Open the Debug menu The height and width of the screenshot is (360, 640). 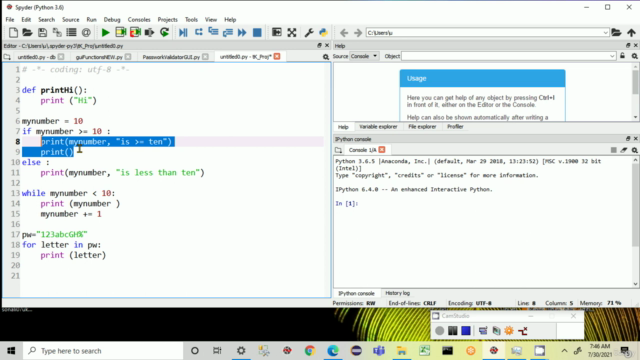112,20
